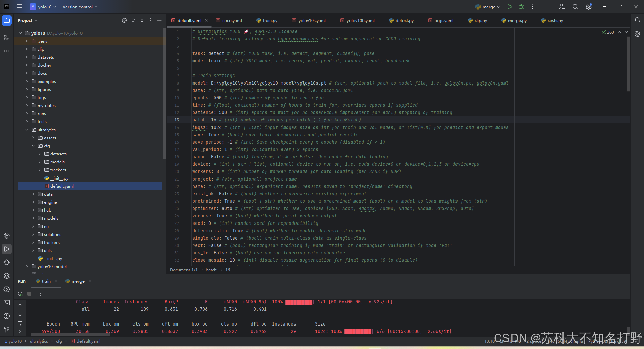This screenshot has height=349, width=644.
Task: Click line 13 batch setting
Action: 276,120
